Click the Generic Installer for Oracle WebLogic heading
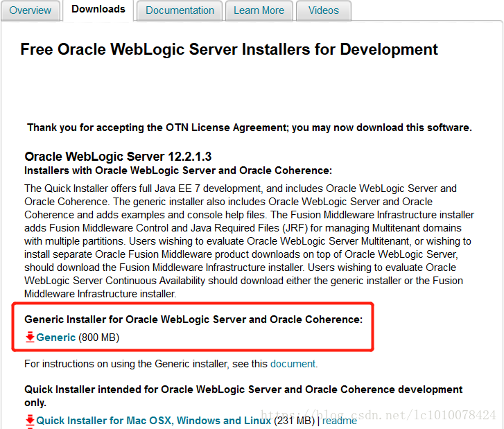 point(193,319)
